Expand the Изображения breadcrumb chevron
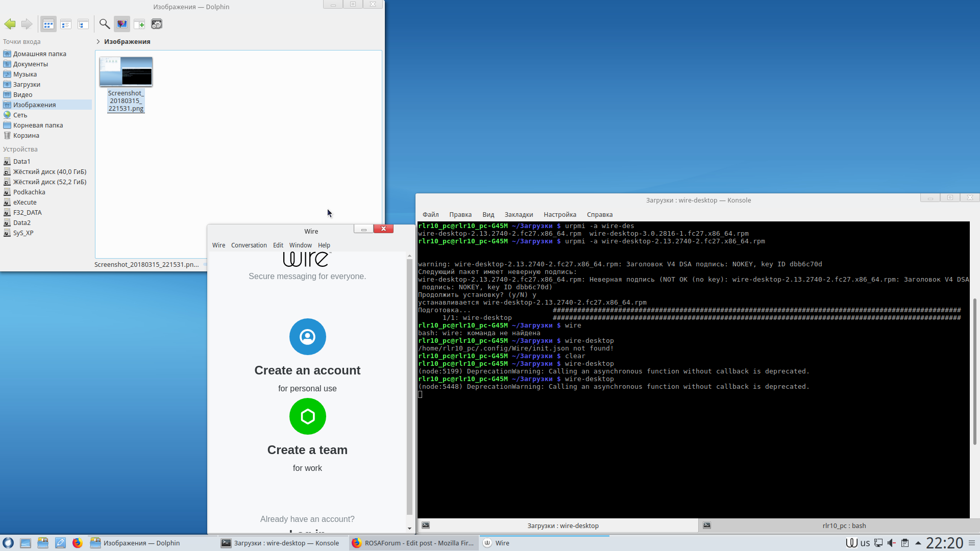 tap(98, 42)
